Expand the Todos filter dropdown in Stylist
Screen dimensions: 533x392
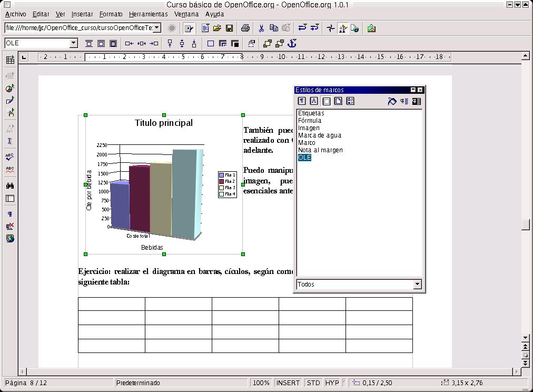click(418, 284)
